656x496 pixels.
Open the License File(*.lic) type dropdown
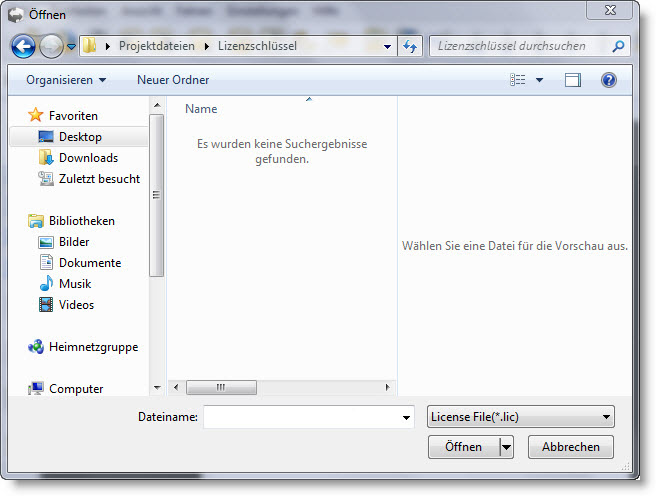[x=520, y=417]
